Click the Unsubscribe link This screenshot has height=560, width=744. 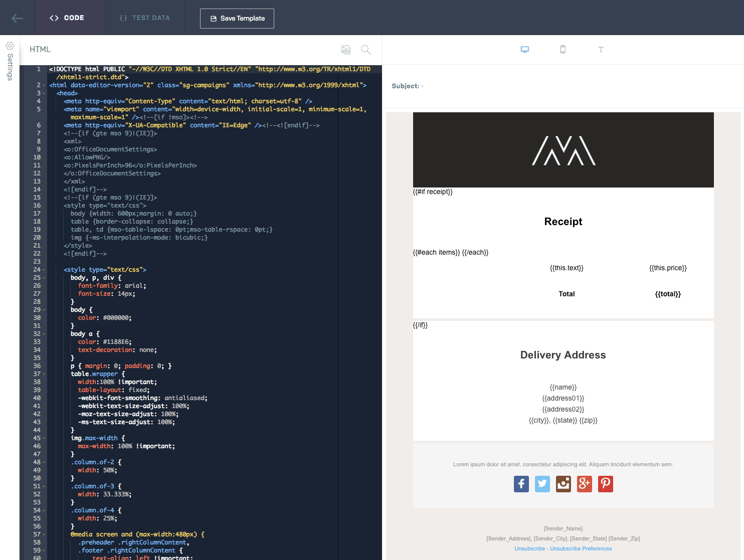529,548
